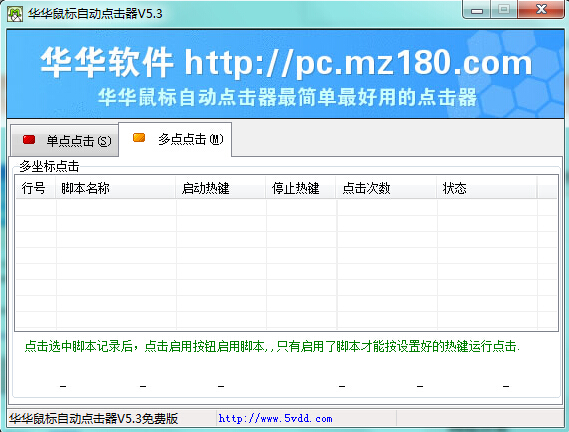Click the app icon in the title bar
569x432 pixels.
tap(15, 14)
